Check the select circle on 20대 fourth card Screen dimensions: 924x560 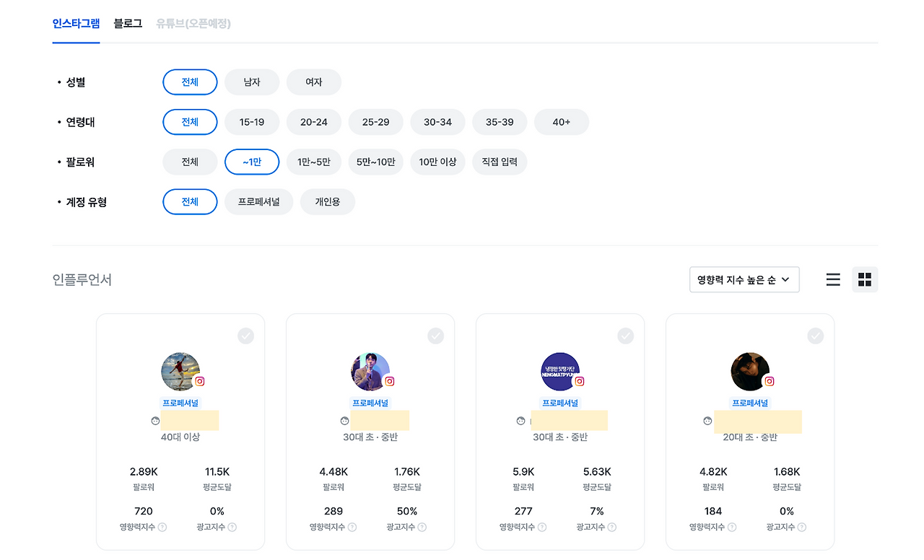pyautogui.click(x=816, y=336)
